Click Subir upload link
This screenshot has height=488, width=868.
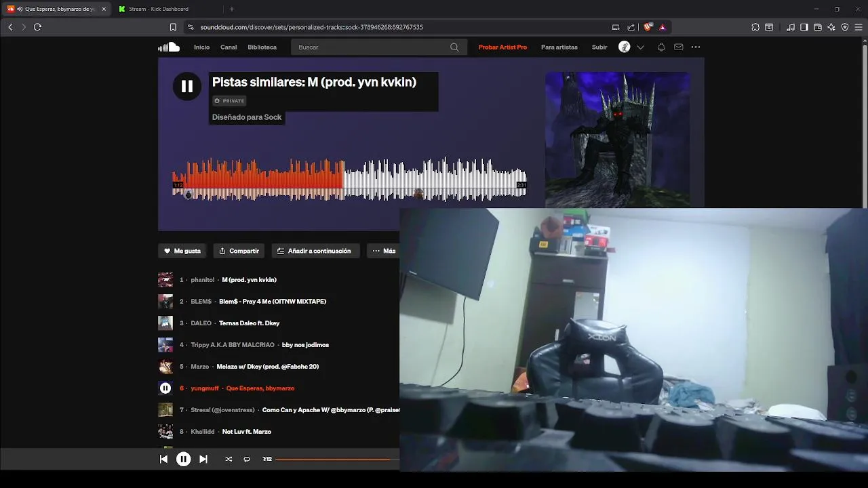[599, 47]
